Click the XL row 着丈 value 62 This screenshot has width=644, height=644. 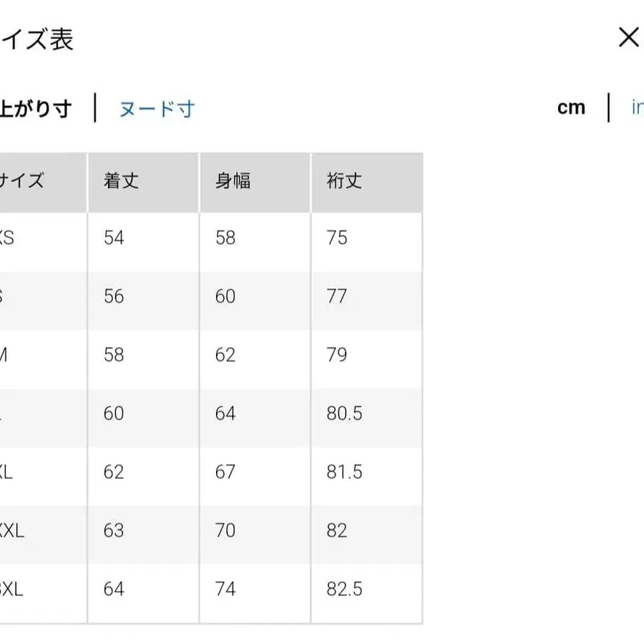[112, 472]
